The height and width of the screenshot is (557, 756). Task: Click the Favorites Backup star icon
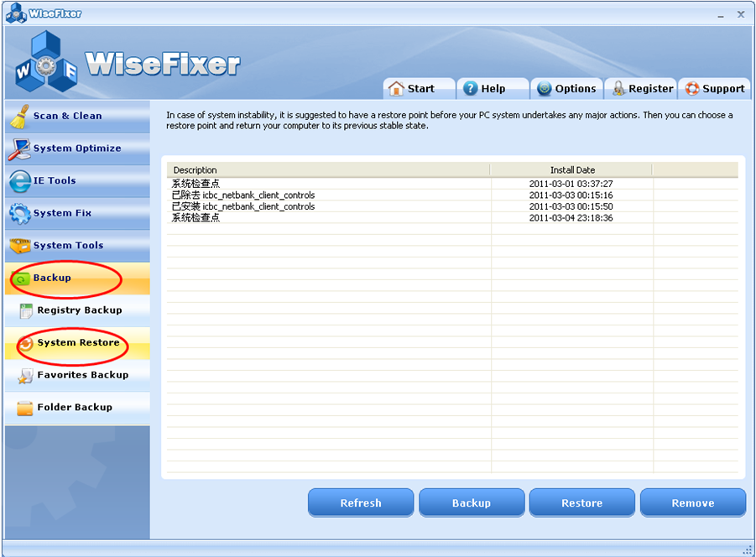tap(25, 376)
